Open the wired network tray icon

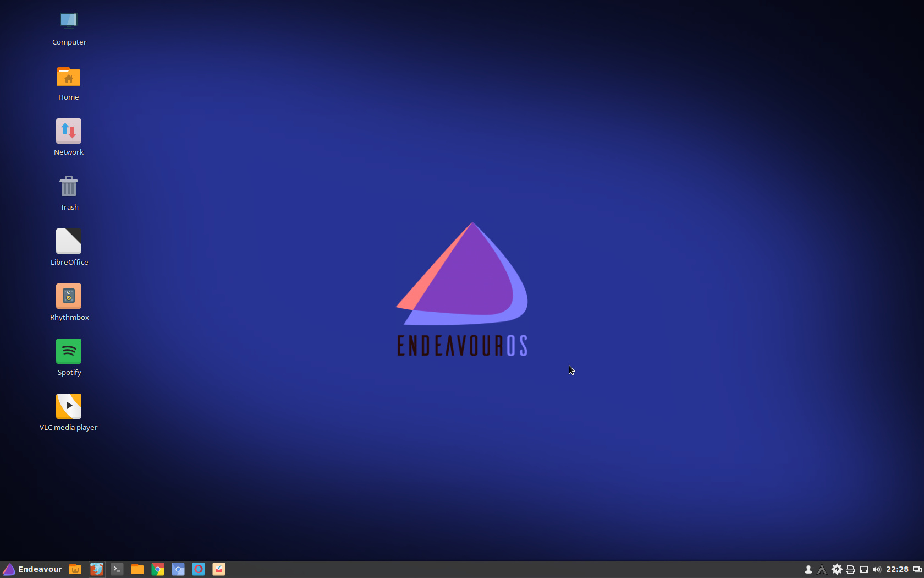point(864,570)
